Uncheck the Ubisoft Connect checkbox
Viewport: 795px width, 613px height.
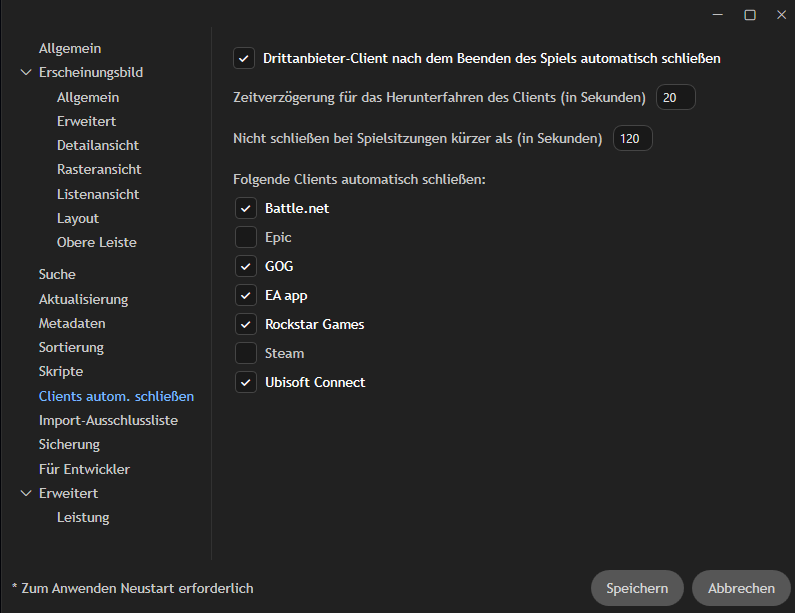245,382
